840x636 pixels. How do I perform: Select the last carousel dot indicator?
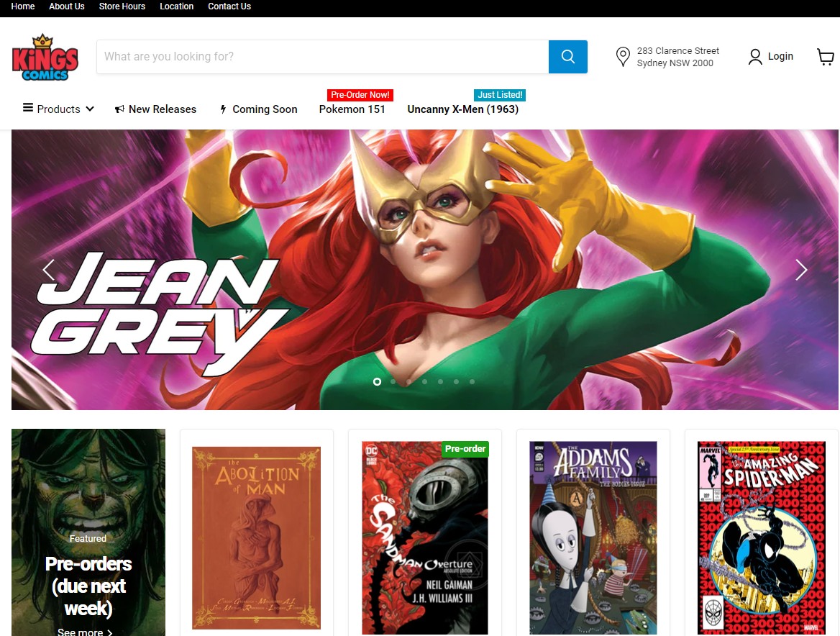coord(472,382)
